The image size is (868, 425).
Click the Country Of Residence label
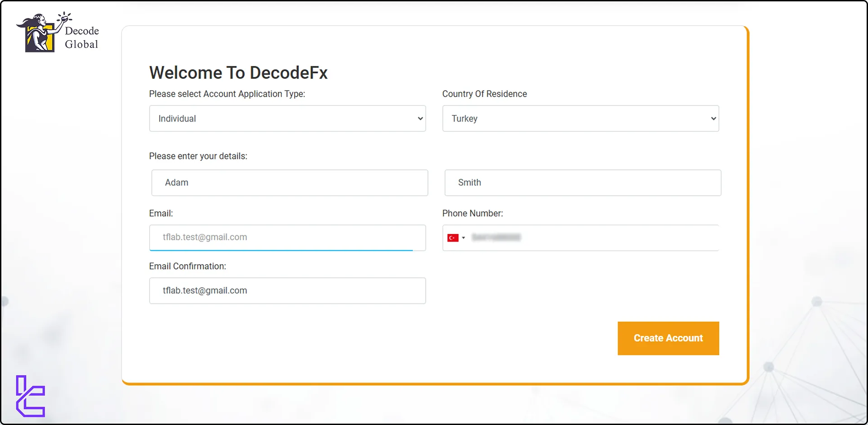pos(485,94)
